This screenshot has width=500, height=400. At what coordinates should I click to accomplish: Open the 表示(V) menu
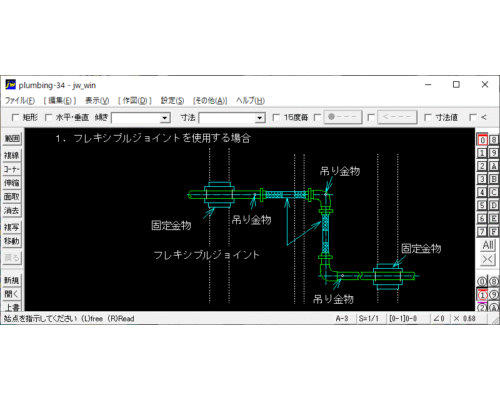97,100
